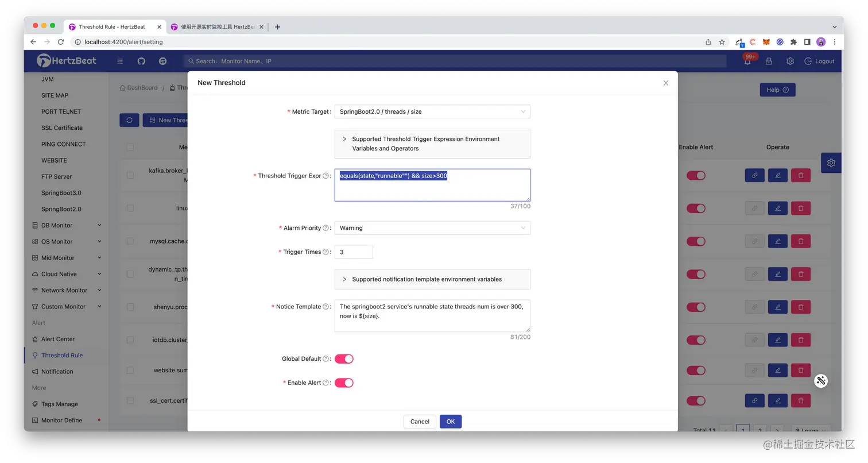The image size is (868, 463).
Task: Open the Alarm Priority dropdown showing Warning
Action: pyautogui.click(x=432, y=228)
